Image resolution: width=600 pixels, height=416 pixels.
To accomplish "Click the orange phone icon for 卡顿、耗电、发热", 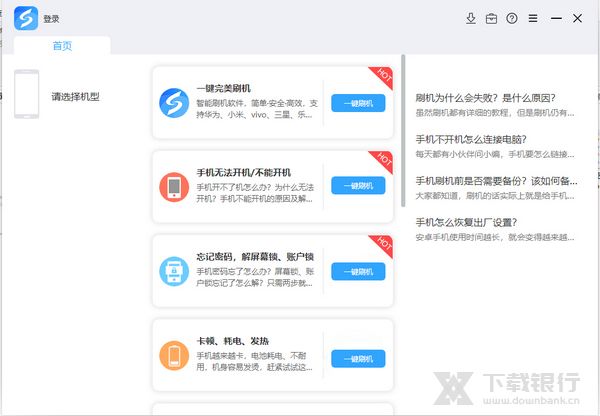I will (174, 355).
